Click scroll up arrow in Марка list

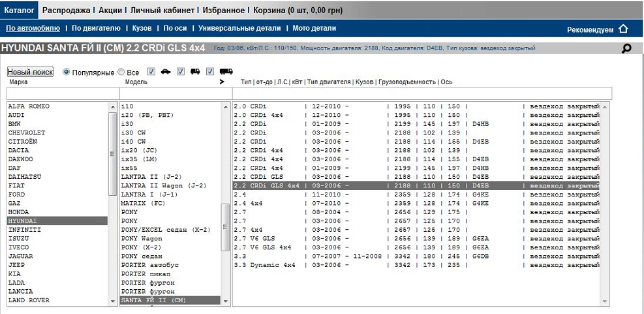click(x=112, y=107)
